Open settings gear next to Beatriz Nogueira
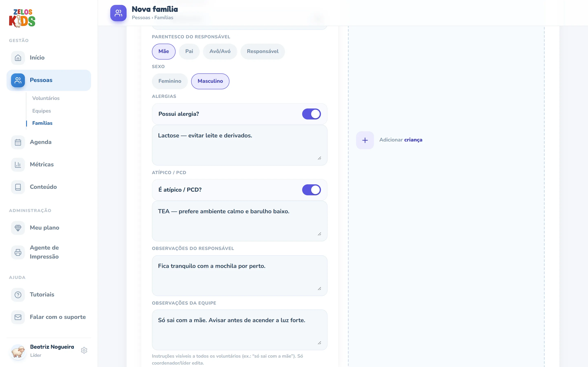This screenshot has height=367, width=588. point(84,350)
